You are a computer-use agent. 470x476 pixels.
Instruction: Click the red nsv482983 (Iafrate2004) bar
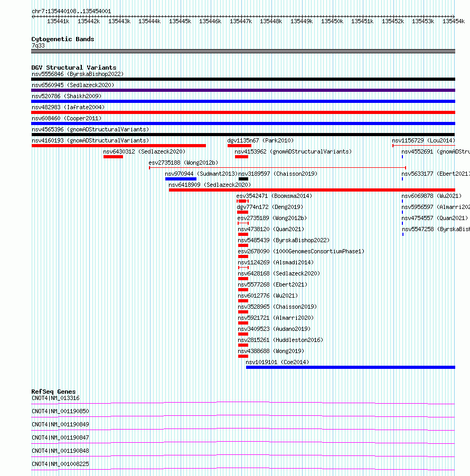(243, 112)
